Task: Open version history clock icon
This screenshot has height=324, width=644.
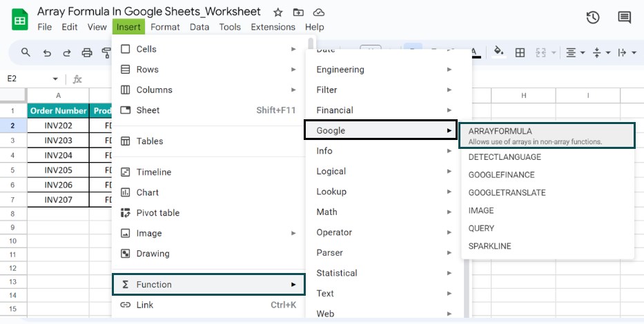Action: (x=593, y=18)
